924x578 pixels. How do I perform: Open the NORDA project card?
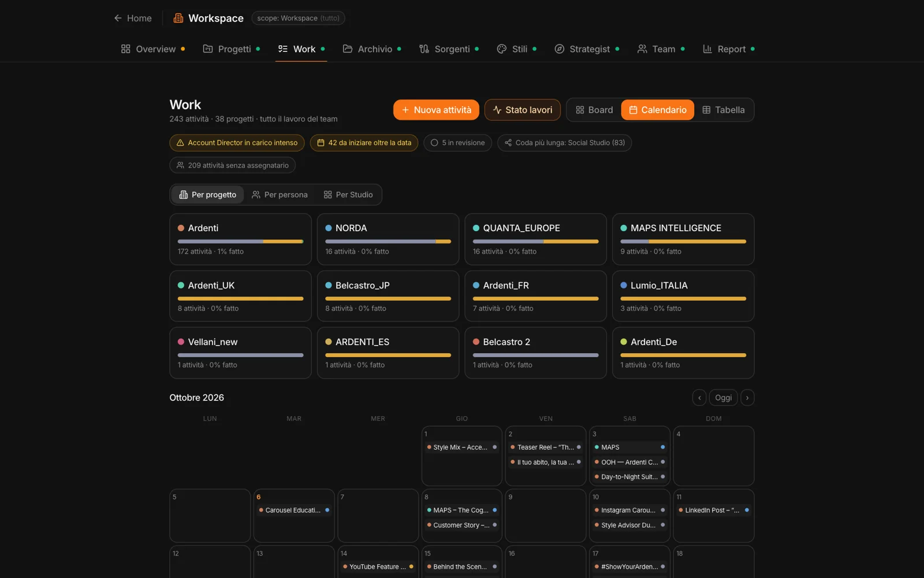click(x=388, y=239)
